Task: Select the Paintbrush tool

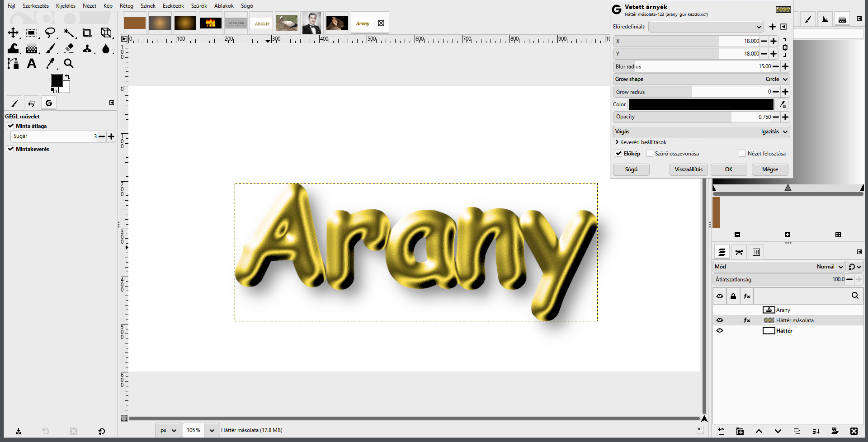Action: pyautogui.click(x=50, y=48)
